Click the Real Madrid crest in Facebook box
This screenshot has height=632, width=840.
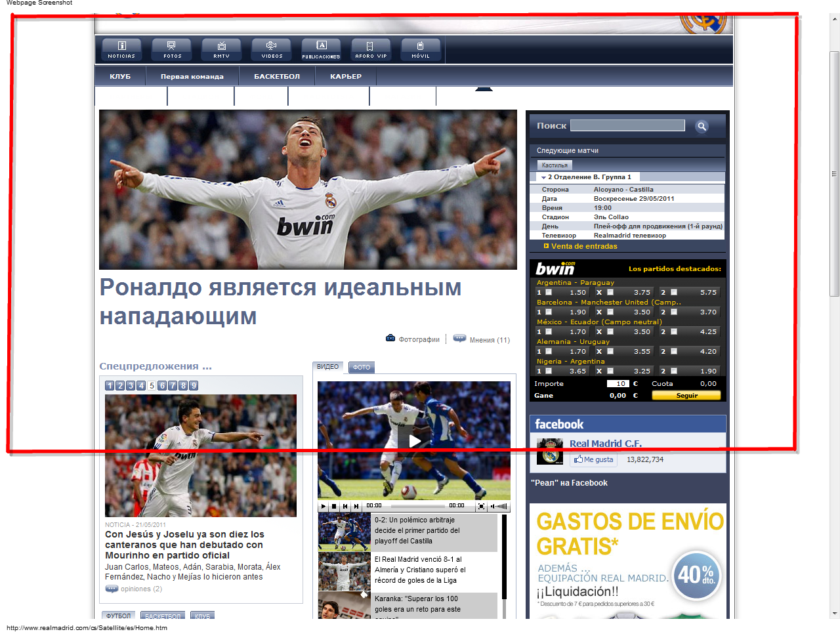(x=550, y=452)
